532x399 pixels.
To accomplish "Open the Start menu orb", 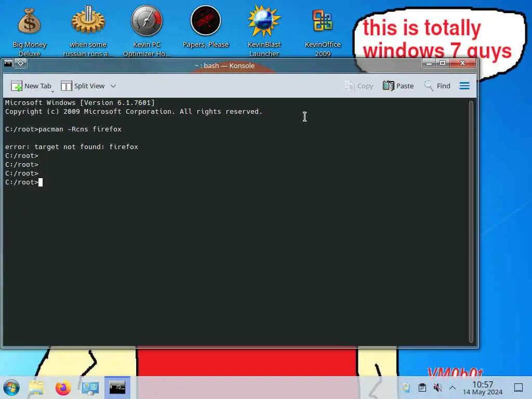I will (x=11, y=388).
